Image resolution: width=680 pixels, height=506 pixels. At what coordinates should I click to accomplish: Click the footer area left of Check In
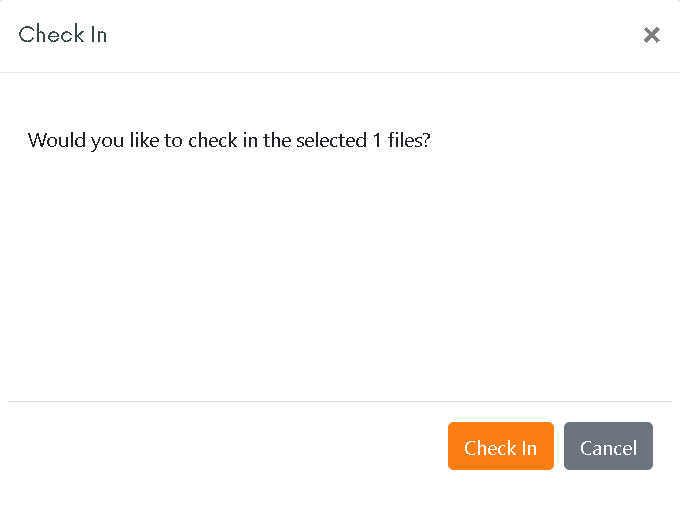click(x=226, y=446)
